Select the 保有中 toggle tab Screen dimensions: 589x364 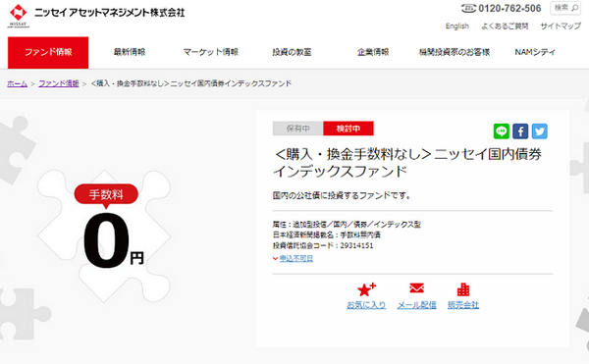[x=297, y=129]
